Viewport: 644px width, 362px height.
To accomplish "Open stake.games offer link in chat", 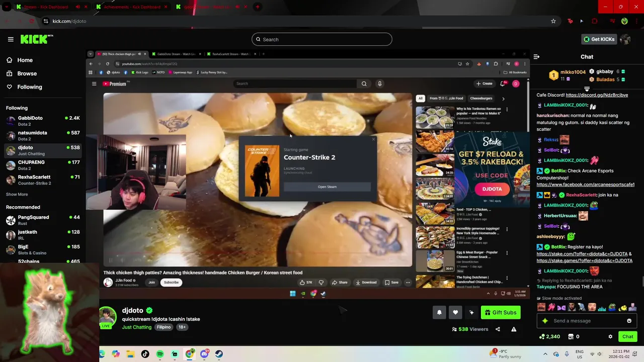I will (585, 261).
